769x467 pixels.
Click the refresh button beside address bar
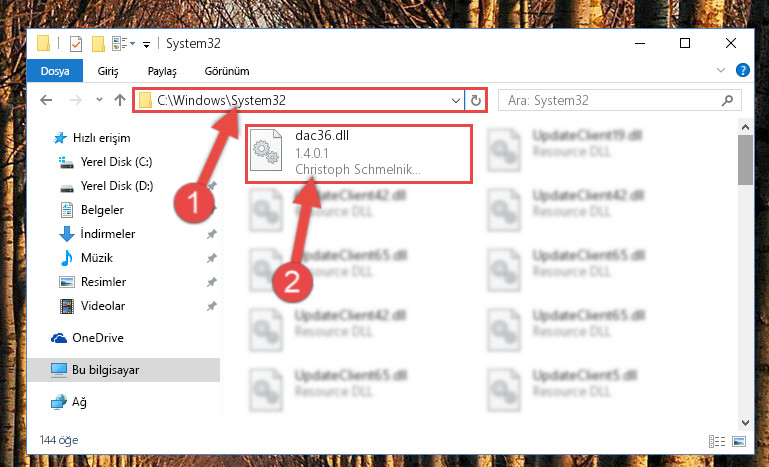(x=475, y=101)
